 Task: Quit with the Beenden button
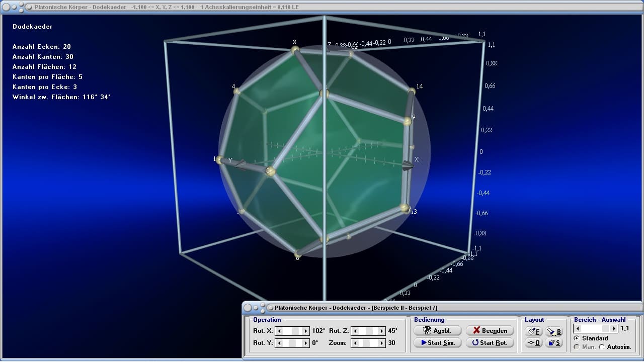tap(490, 330)
